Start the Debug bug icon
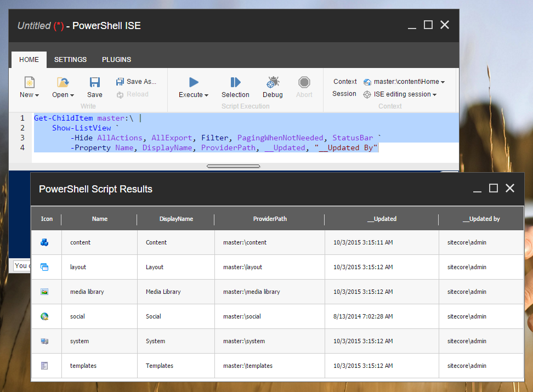This screenshot has height=392, width=533. point(273,82)
